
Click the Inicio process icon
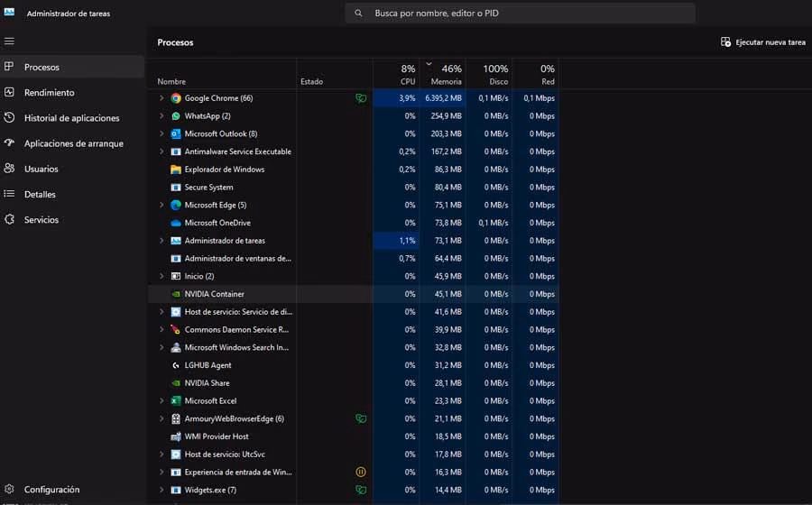tap(176, 277)
